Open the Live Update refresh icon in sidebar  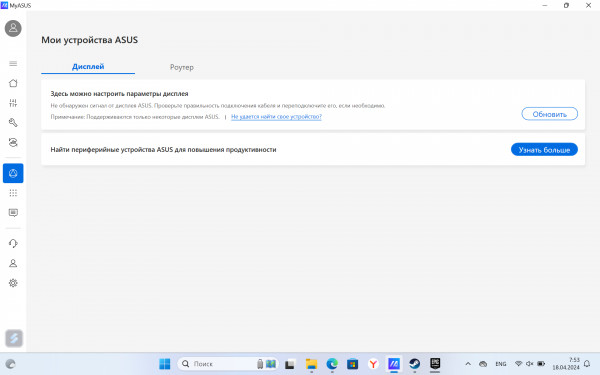[x=13, y=142]
